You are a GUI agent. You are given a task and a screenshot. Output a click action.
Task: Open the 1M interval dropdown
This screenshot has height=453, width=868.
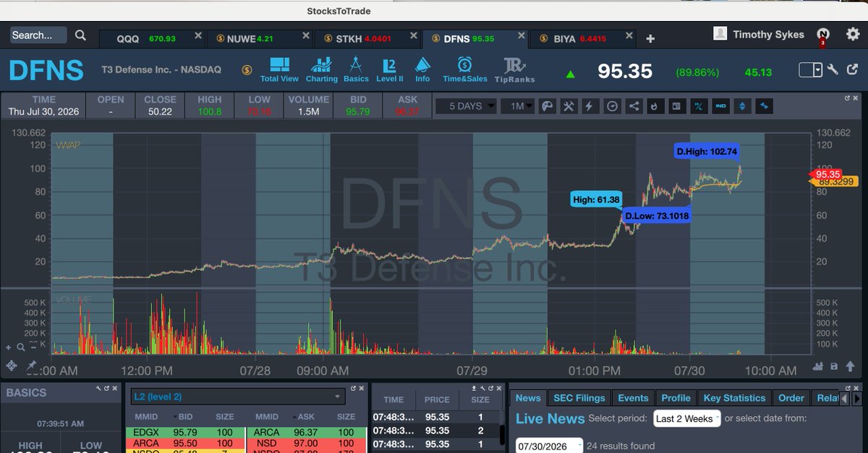coord(518,106)
